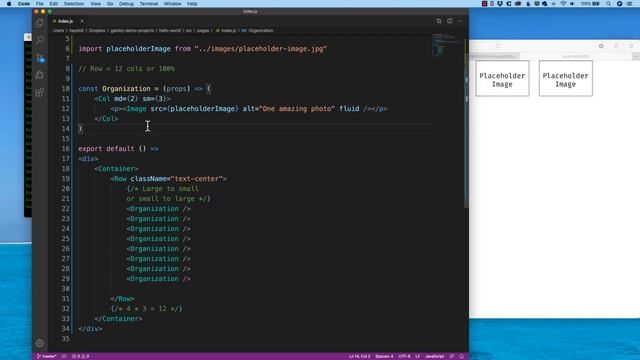Click the Open Changes icon in editor toolbar
The image size is (640, 360).
(439, 21)
